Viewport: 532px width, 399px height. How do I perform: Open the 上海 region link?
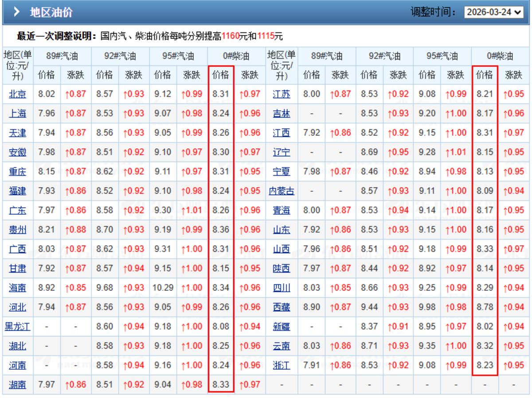(17, 113)
